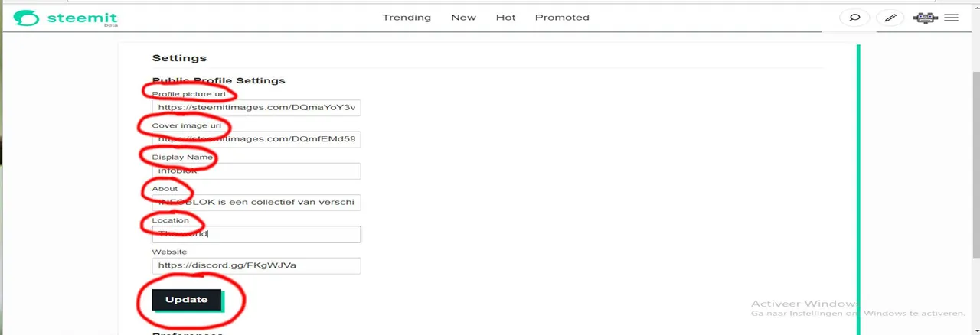980x335 pixels.
Task: Open the user avatar robot icon
Action: [x=926, y=18]
